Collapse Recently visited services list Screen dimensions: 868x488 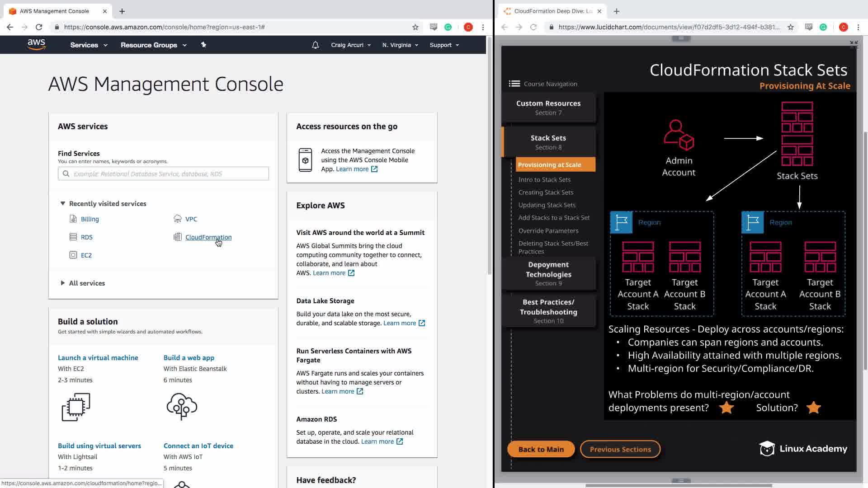point(63,203)
